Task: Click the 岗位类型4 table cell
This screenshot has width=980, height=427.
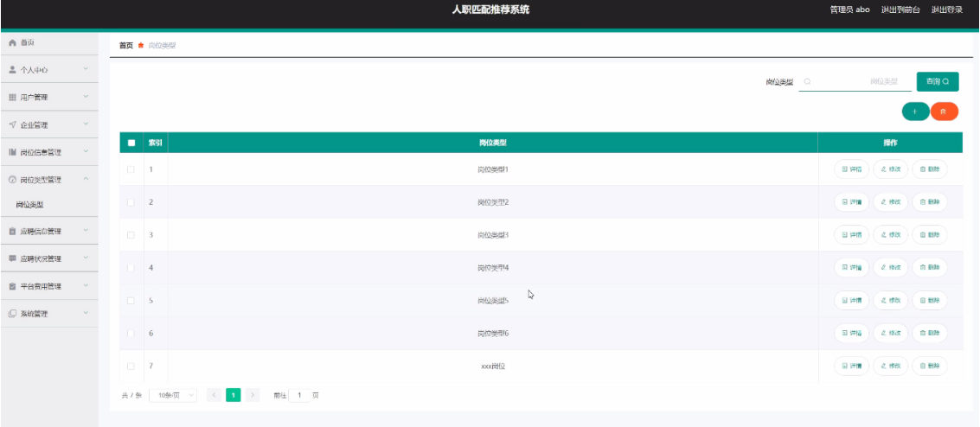Action: point(492,268)
